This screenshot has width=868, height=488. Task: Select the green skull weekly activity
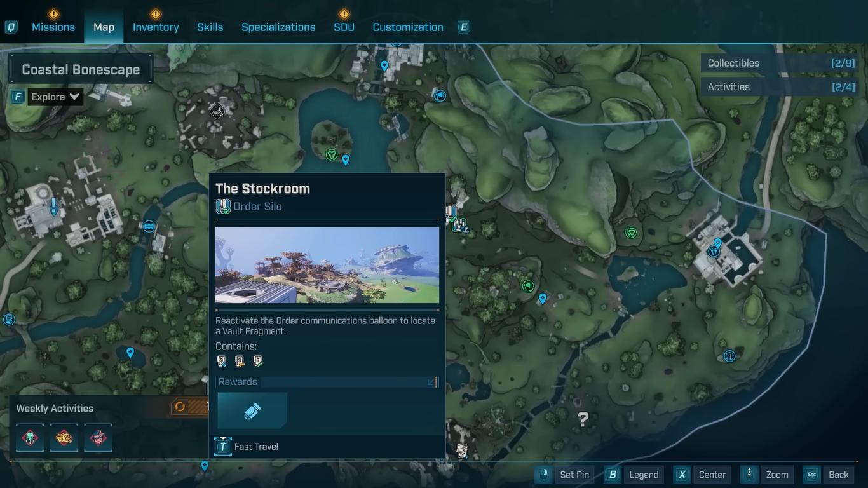30,438
